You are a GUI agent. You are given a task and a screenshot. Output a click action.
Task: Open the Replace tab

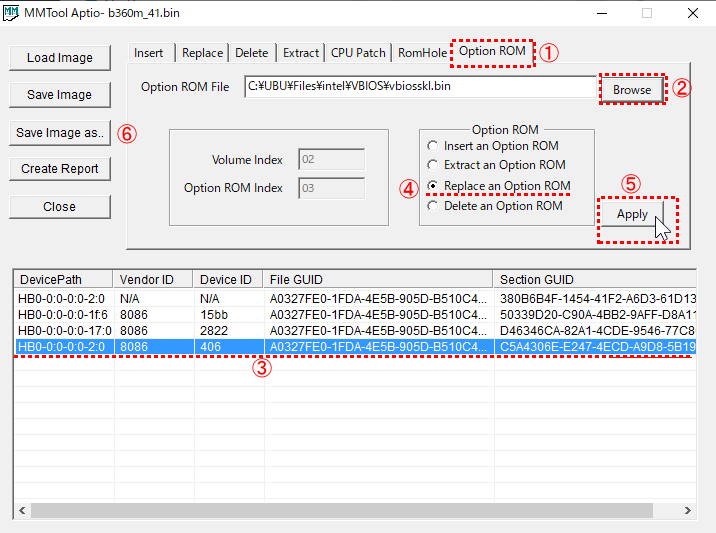tap(202, 53)
